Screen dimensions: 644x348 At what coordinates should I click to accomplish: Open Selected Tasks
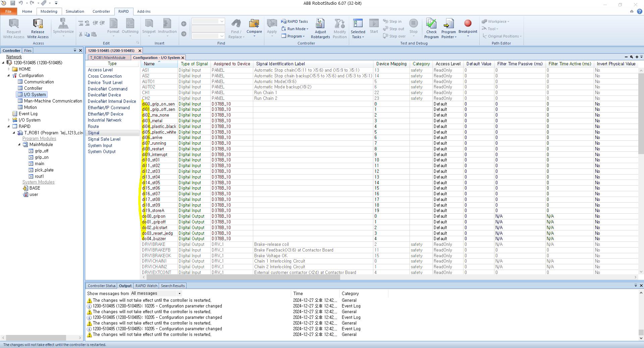point(358,29)
